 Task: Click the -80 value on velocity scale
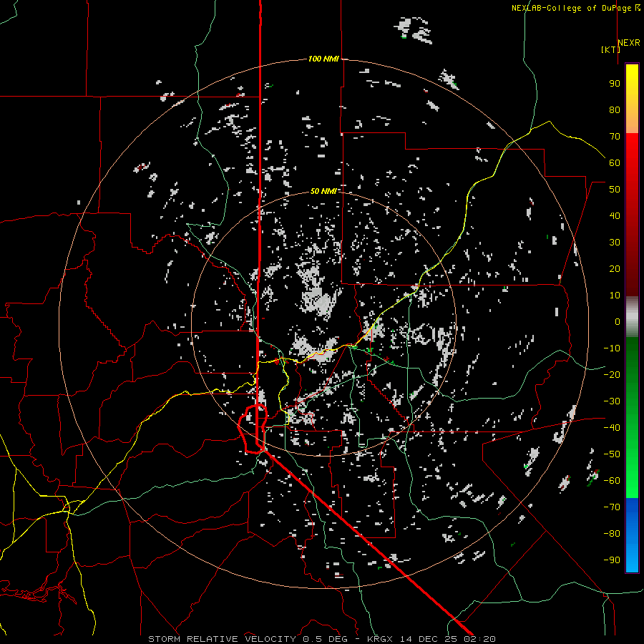[612, 534]
